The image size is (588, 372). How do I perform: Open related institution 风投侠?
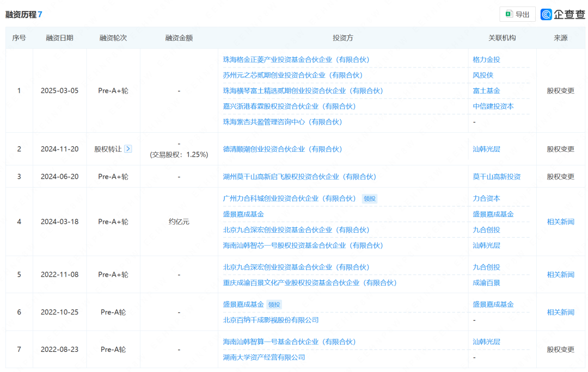pyautogui.click(x=483, y=75)
